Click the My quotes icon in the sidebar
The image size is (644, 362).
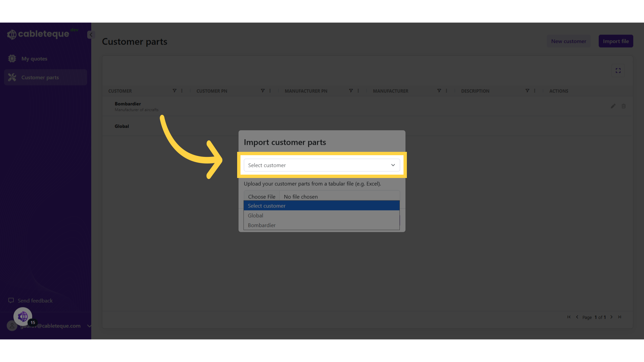point(12,58)
